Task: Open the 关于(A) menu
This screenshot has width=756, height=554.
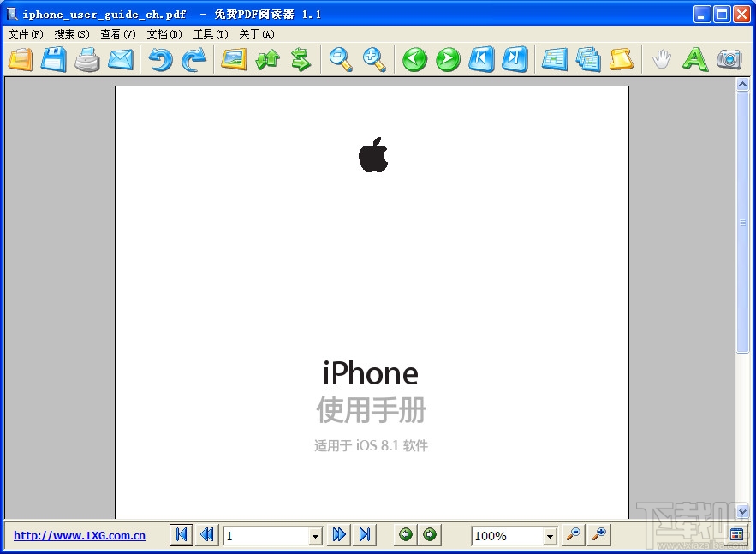Action: (257, 34)
